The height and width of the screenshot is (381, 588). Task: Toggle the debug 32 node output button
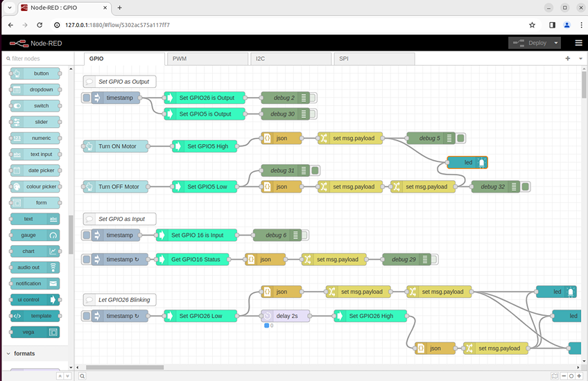click(526, 186)
